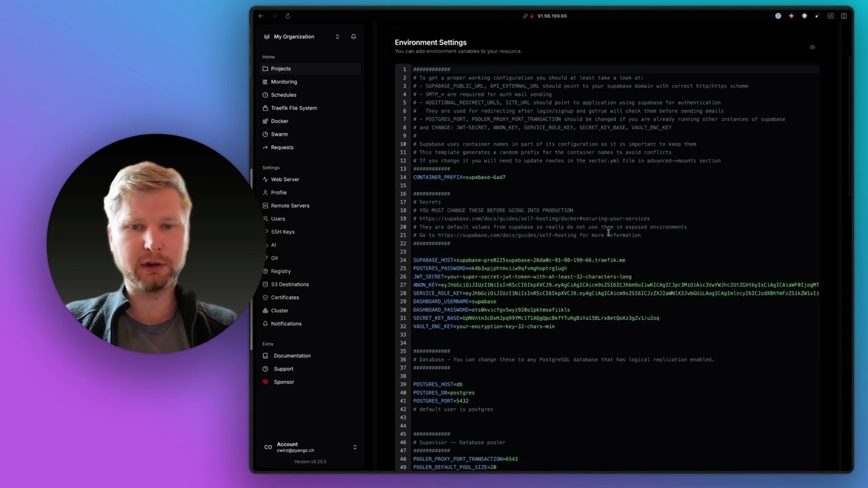The width and height of the screenshot is (868, 488).
Task: Click the pink star extension icon
Action: [x=791, y=16]
